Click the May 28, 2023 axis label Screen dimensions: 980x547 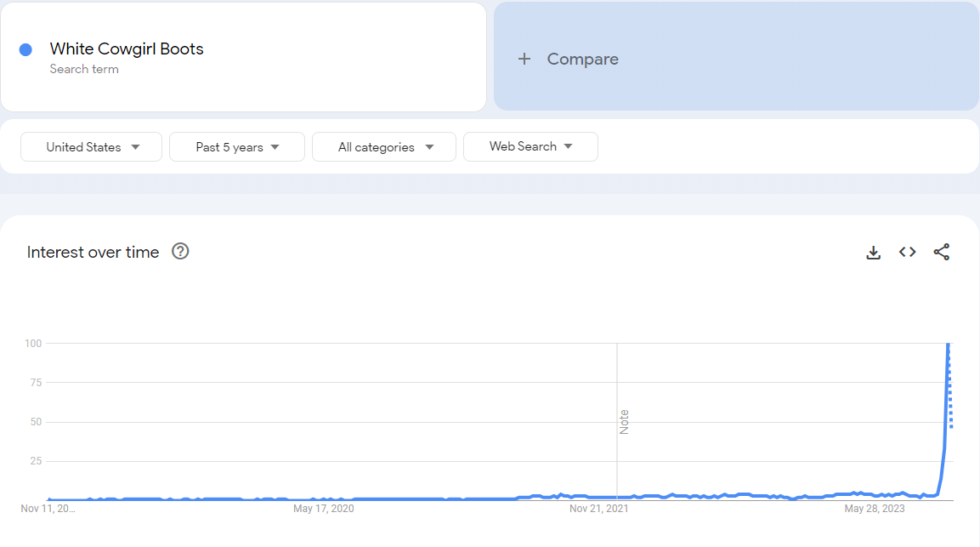(x=874, y=509)
